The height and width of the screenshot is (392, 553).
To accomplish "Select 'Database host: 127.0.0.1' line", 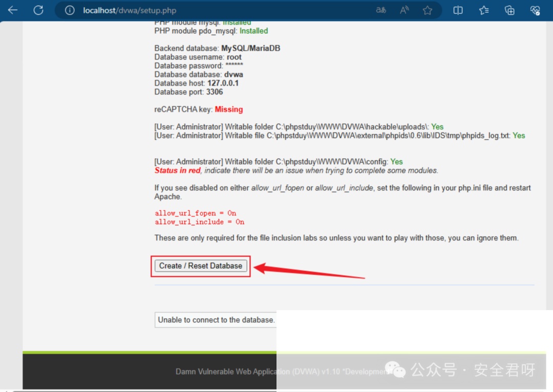I will pyautogui.click(x=197, y=83).
